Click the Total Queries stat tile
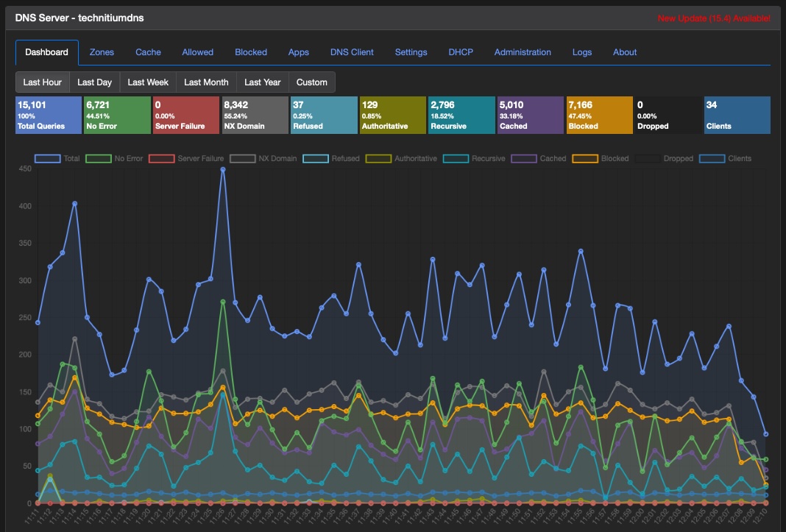The image size is (786, 532). [x=49, y=116]
